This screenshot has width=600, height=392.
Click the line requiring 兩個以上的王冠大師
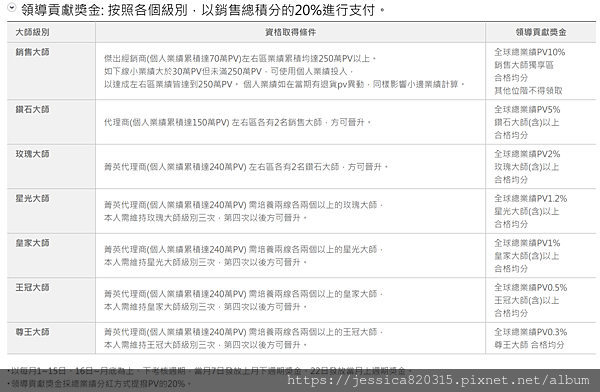(244, 332)
